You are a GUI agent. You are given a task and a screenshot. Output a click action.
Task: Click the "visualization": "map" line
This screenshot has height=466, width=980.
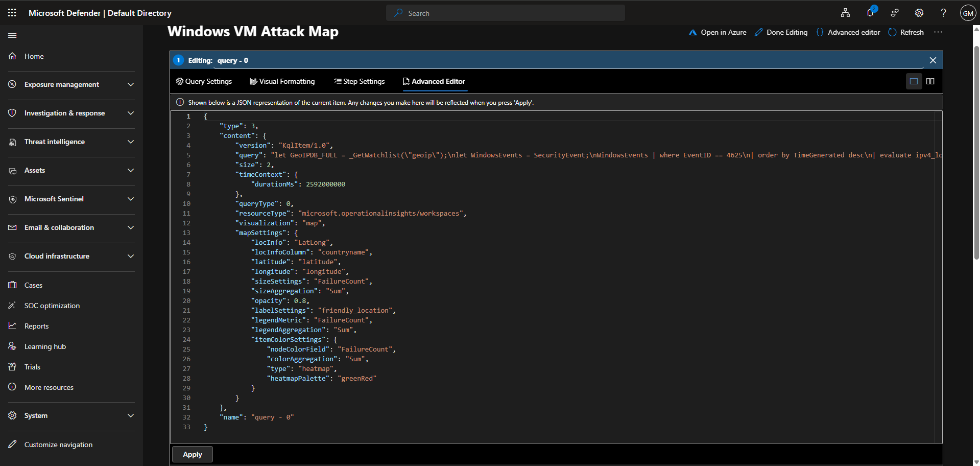(x=280, y=223)
